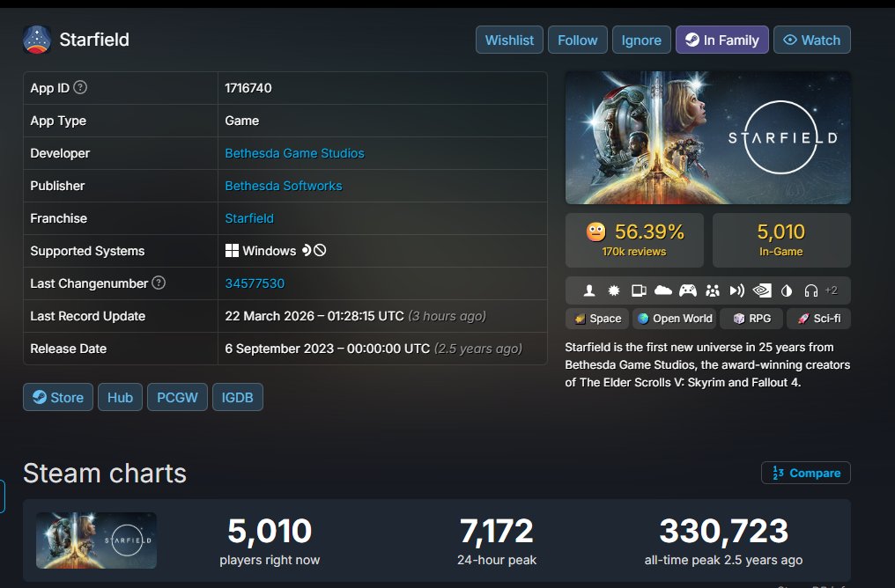Toggle Follow for Starfield
Image resolution: width=895 pixels, height=588 pixels.
(578, 40)
